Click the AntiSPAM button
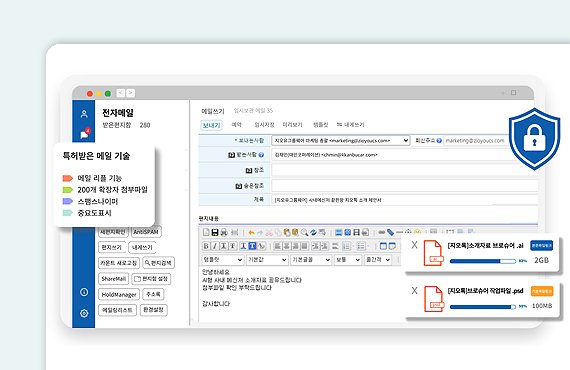570x370 pixels. pyautogui.click(x=146, y=232)
